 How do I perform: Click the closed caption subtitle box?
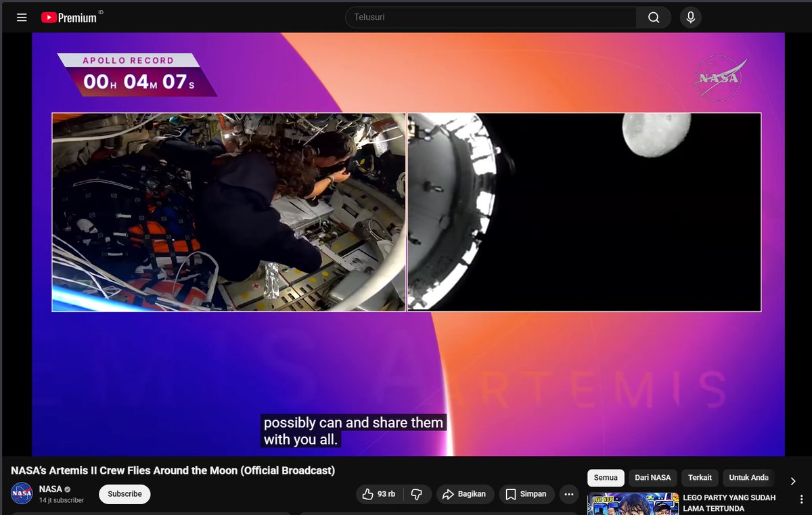(353, 431)
